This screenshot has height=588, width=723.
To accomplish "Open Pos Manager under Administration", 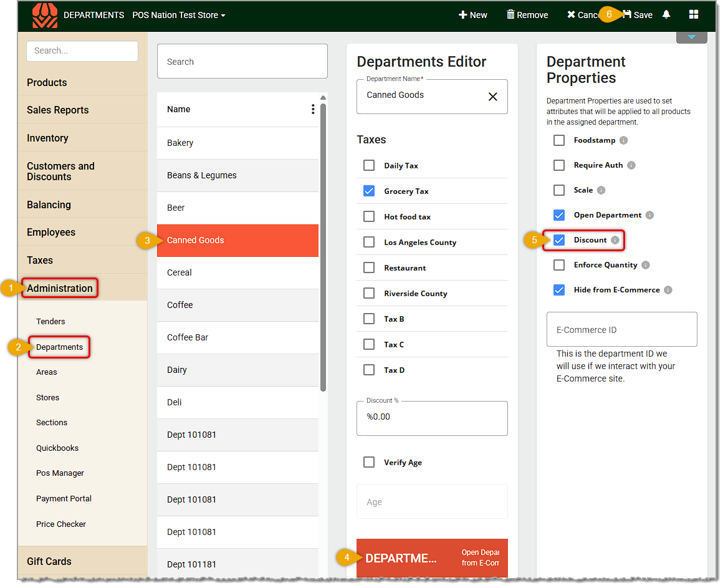I will tap(60, 473).
